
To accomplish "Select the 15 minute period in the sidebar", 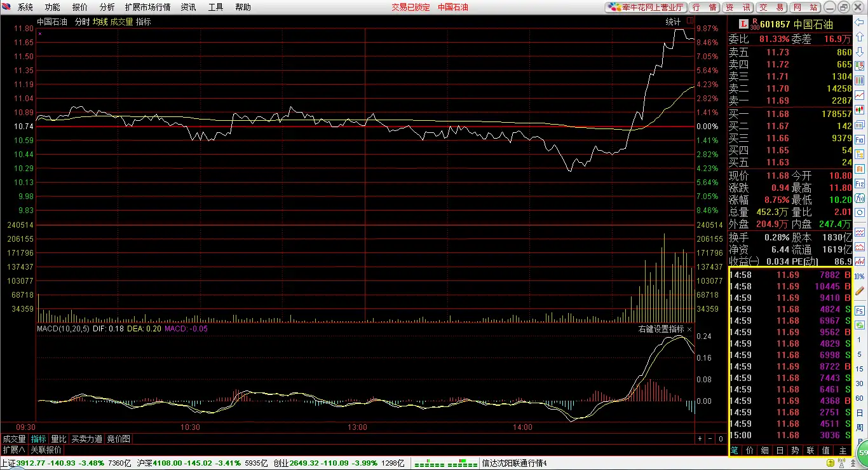I will point(860,370).
